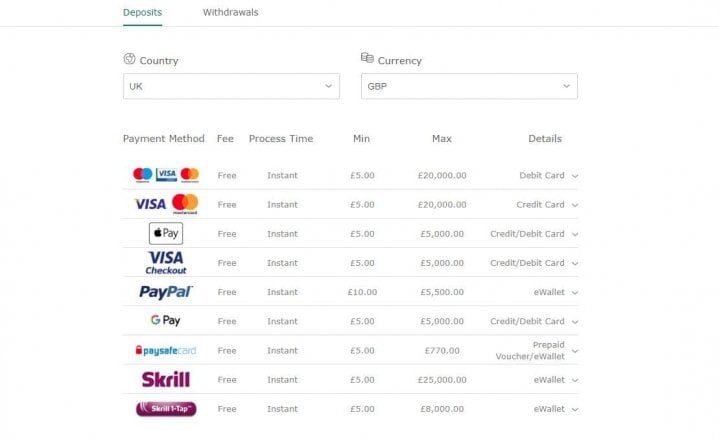
Task: Click the Visa Mastercard credit card logo
Action: pyautogui.click(x=166, y=204)
